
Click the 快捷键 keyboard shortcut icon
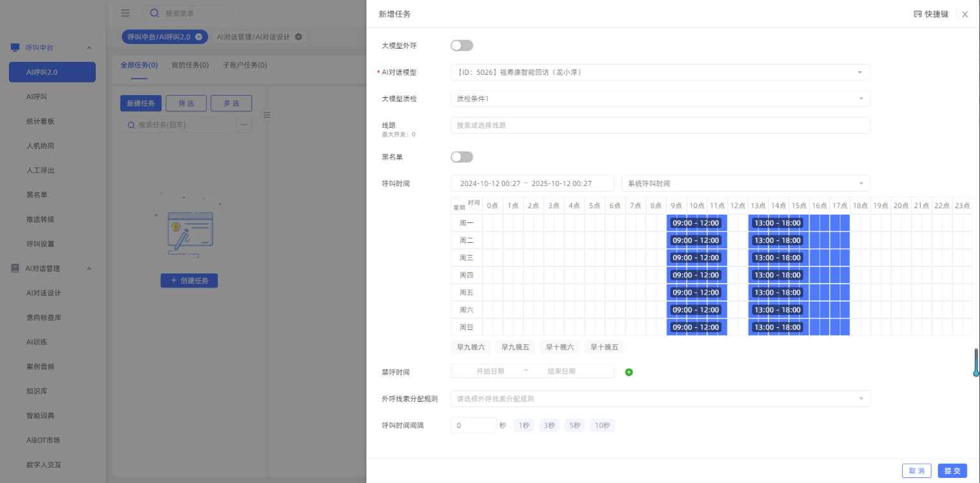point(917,14)
